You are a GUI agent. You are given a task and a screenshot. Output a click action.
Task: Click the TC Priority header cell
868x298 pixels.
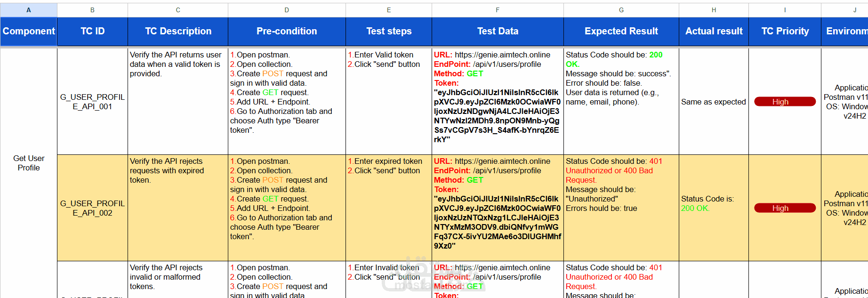click(785, 31)
